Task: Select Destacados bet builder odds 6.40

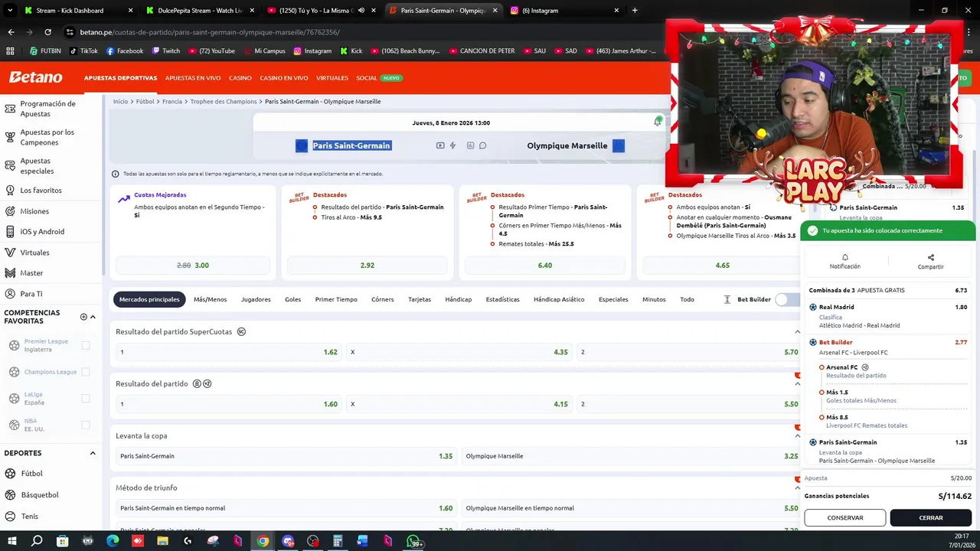Action: [x=545, y=266]
